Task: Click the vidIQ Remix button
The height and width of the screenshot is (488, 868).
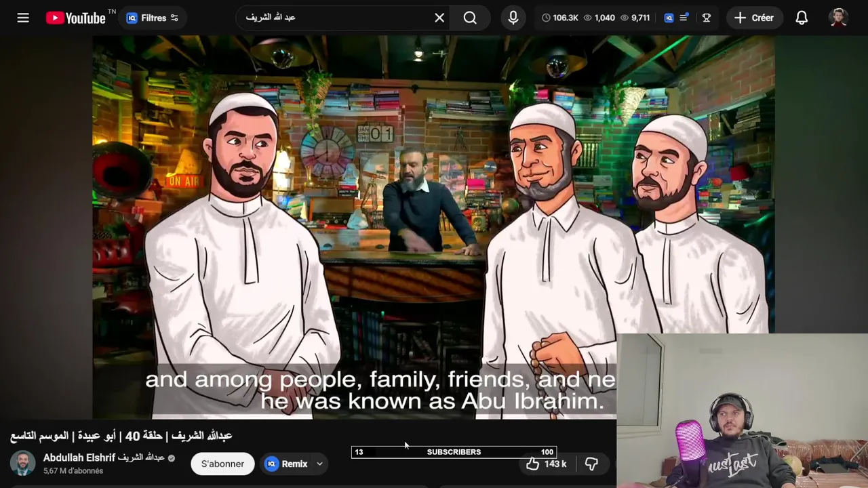Action: click(x=286, y=464)
